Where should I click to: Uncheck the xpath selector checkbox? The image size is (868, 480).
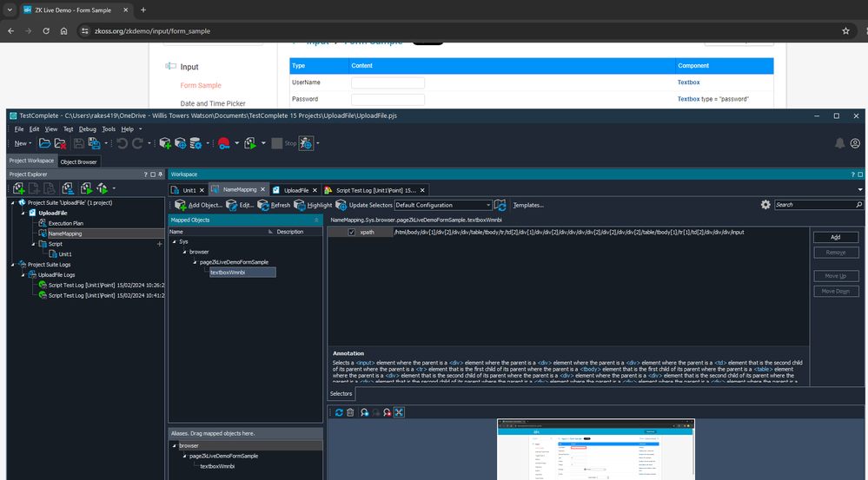[x=352, y=233]
